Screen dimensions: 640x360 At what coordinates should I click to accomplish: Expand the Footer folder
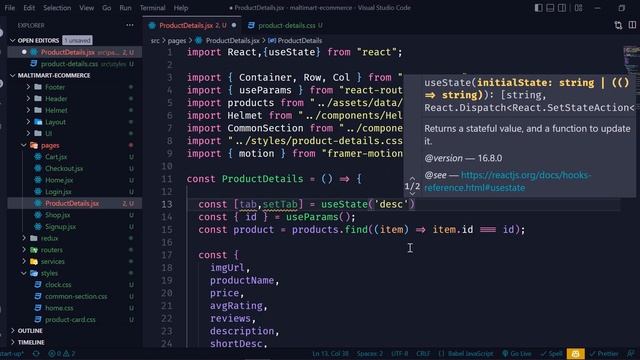[x=55, y=87]
